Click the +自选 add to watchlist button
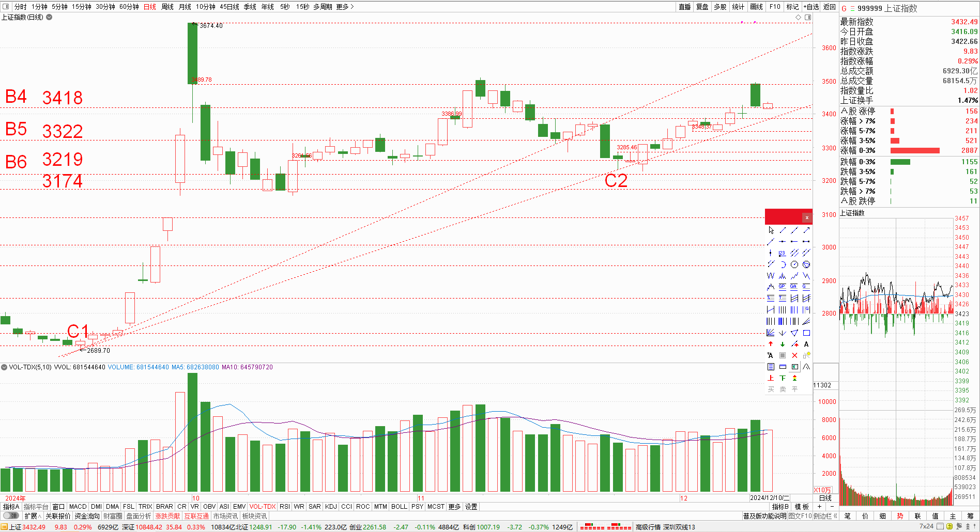Image resolution: width=980 pixels, height=532 pixels. point(811,7)
